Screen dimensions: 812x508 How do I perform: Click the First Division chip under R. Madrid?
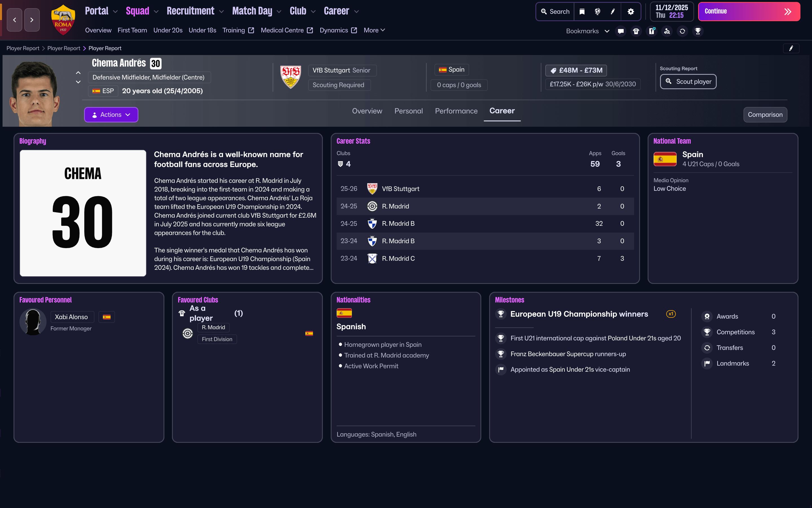coord(217,339)
